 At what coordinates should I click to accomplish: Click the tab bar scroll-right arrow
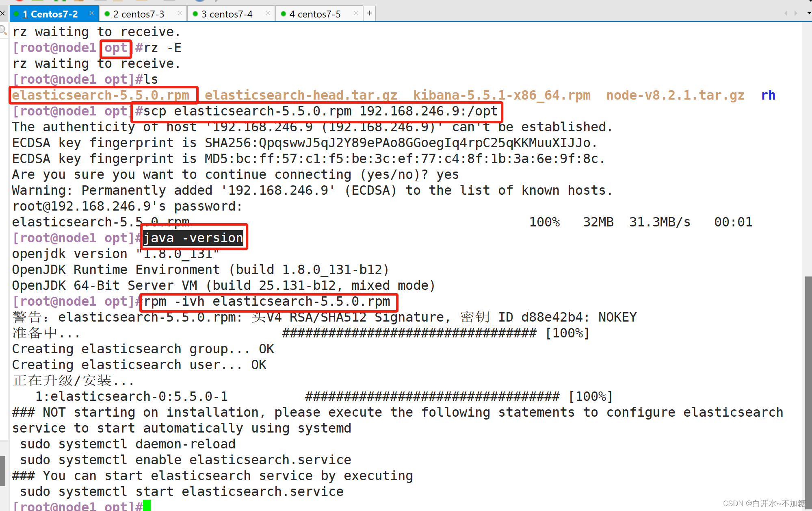[796, 13]
